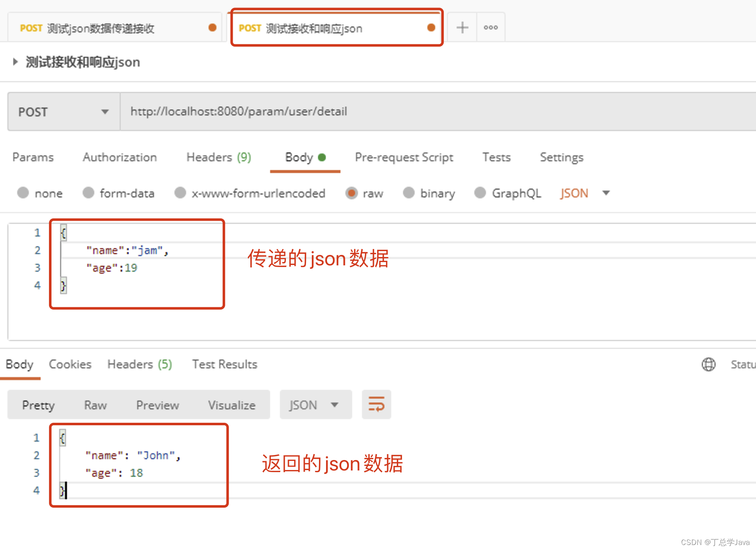The image size is (756, 550).
Task: Open the request Headers (9) tab
Action: (219, 157)
